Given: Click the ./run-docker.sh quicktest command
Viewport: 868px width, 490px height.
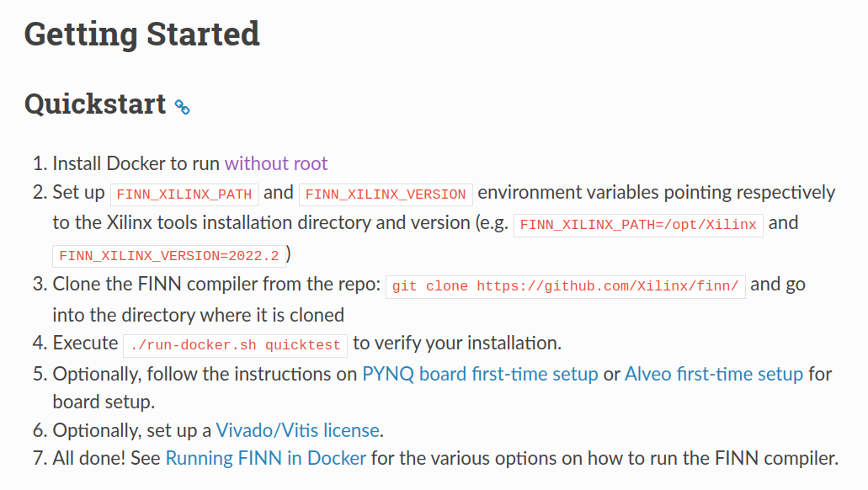Looking at the screenshot, I should pos(235,344).
